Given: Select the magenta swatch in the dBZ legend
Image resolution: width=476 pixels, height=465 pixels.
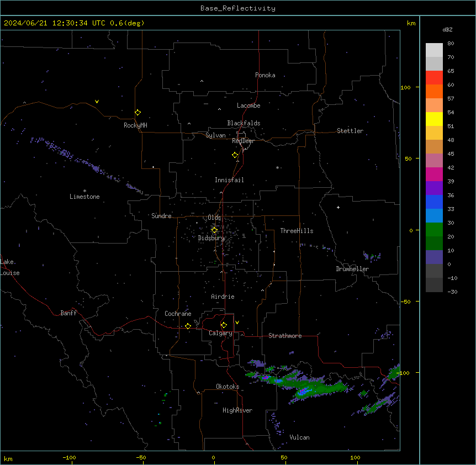Looking at the screenshot, I should tap(434, 174).
